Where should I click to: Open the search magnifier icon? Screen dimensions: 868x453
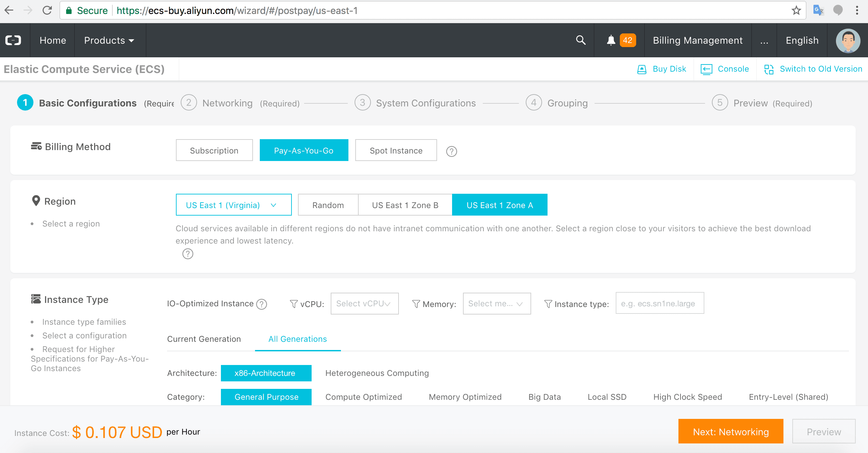click(x=581, y=40)
